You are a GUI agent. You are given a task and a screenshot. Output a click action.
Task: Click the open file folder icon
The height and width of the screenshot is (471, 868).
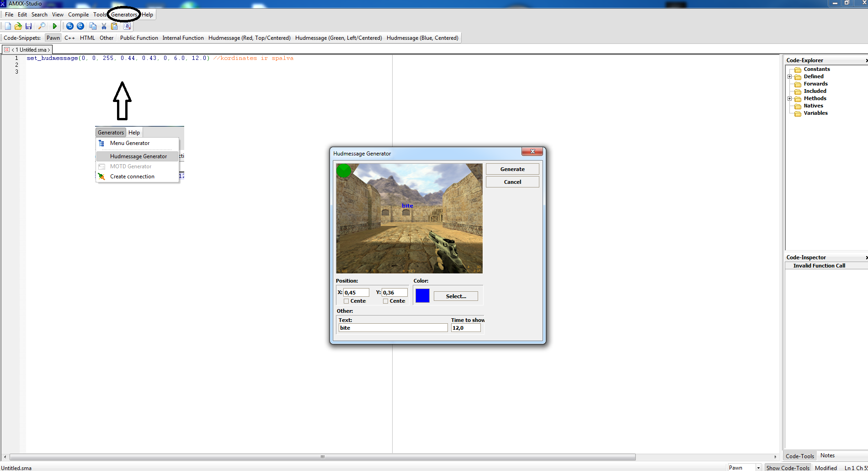coord(18,27)
